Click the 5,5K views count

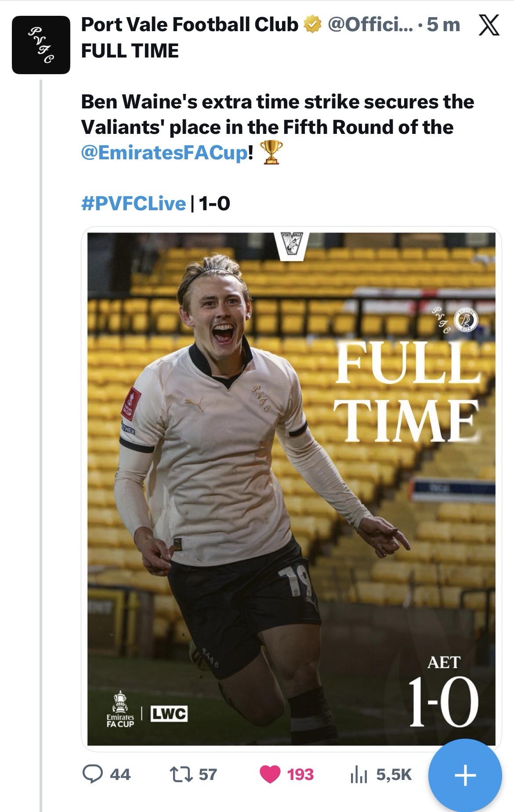pos(394,774)
